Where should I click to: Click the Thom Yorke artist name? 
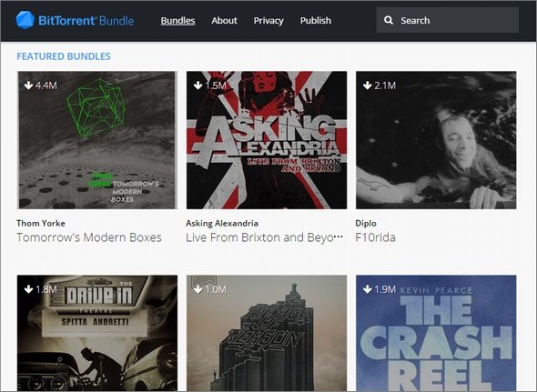tap(41, 223)
